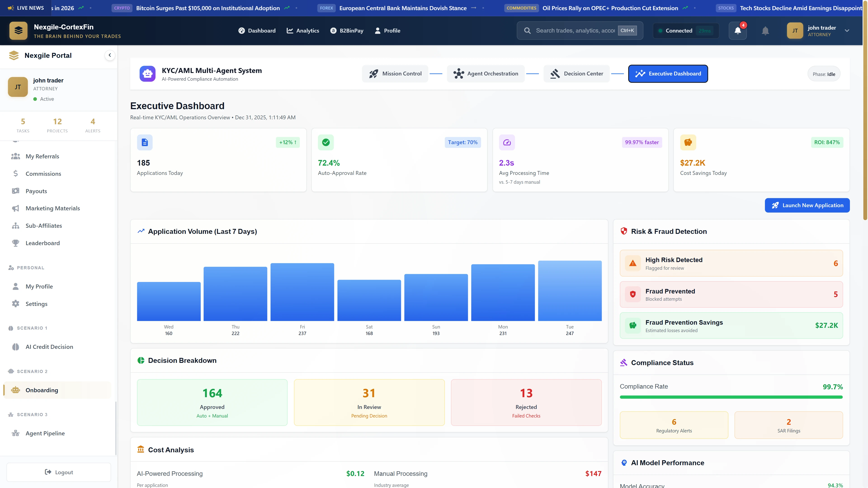Select the Leaderboard trophy icon

(x=16, y=243)
